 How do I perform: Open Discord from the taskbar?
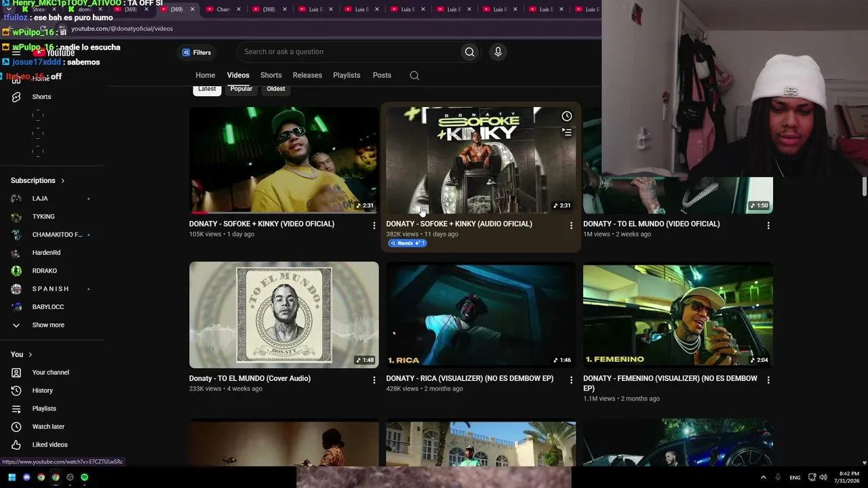(26, 477)
